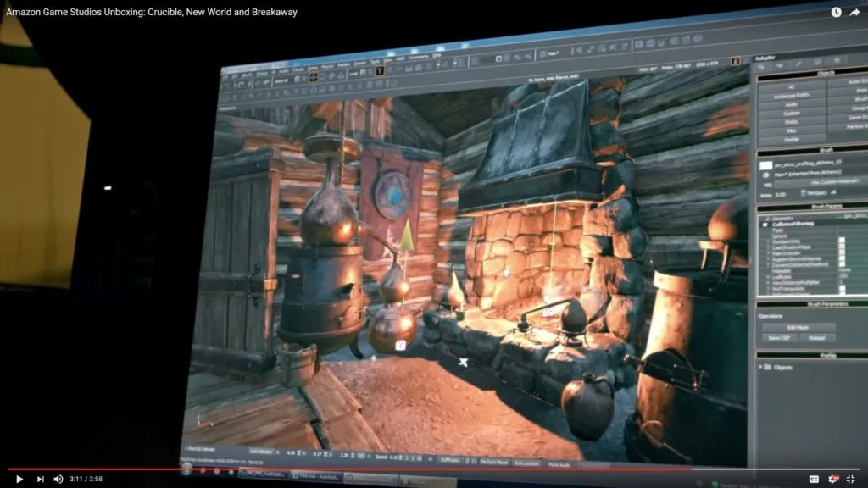
Task: Expand the Objects folder in Prefab panel
Action: click(760, 367)
